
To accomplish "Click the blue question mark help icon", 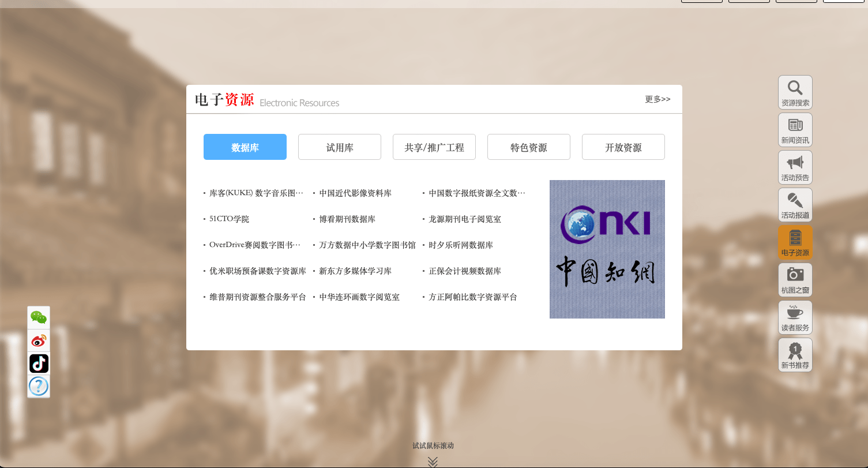I will pos(39,387).
